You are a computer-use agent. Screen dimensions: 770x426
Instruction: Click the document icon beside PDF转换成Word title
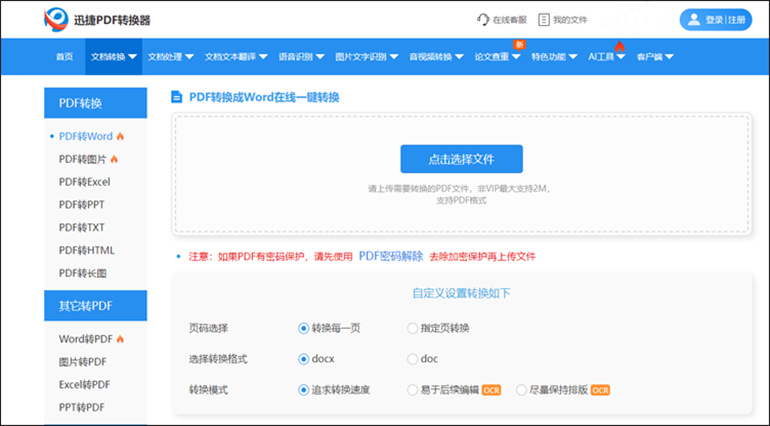(176, 97)
